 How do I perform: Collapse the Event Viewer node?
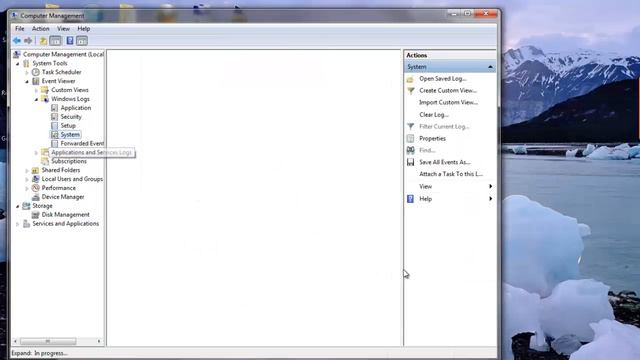click(x=27, y=81)
